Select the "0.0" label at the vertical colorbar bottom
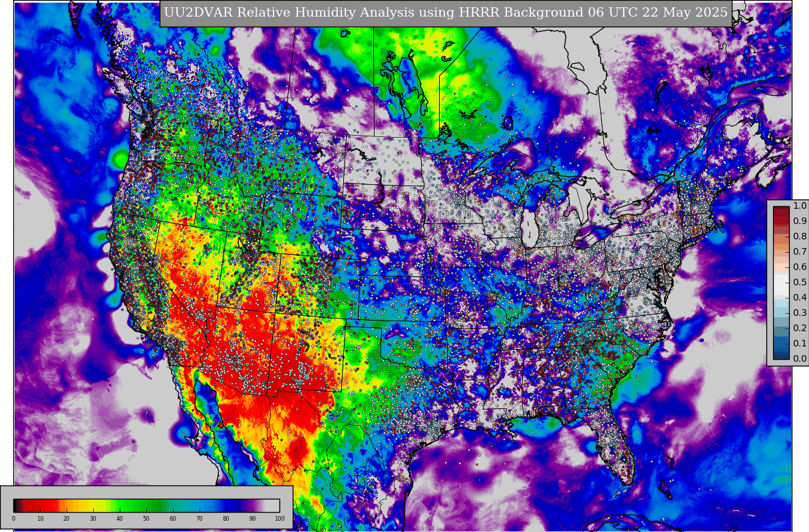Viewport: 809px width, 532px height. pos(800,359)
